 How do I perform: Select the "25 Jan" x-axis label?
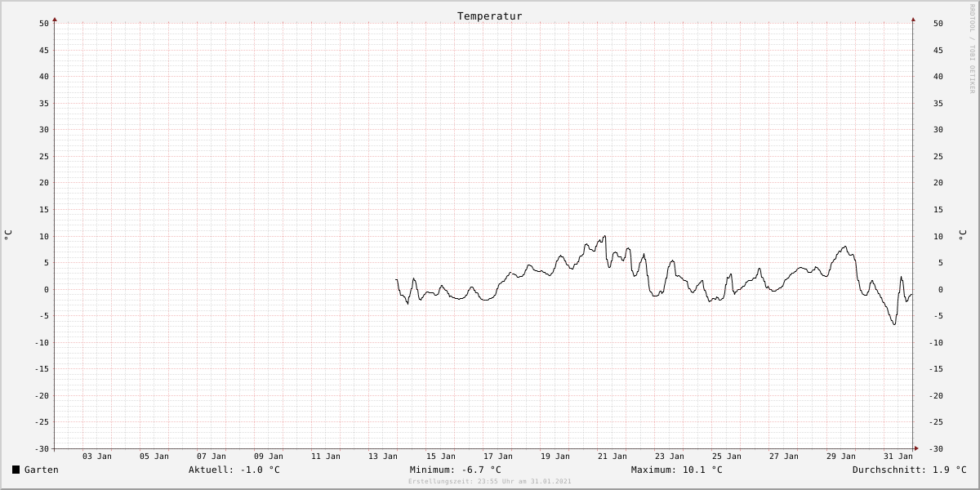[x=727, y=457]
